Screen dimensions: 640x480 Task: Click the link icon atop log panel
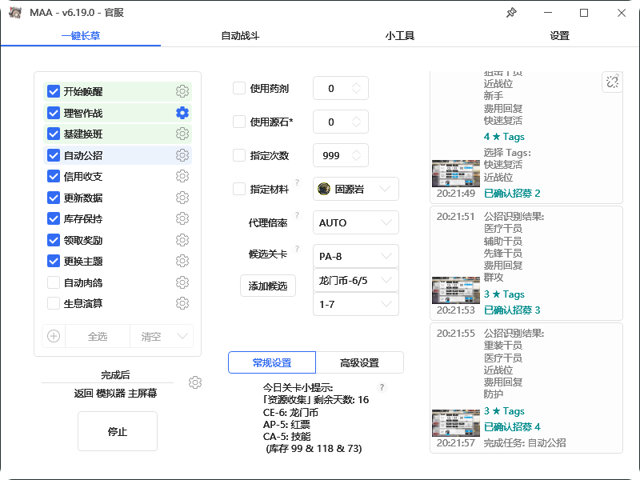(x=612, y=82)
